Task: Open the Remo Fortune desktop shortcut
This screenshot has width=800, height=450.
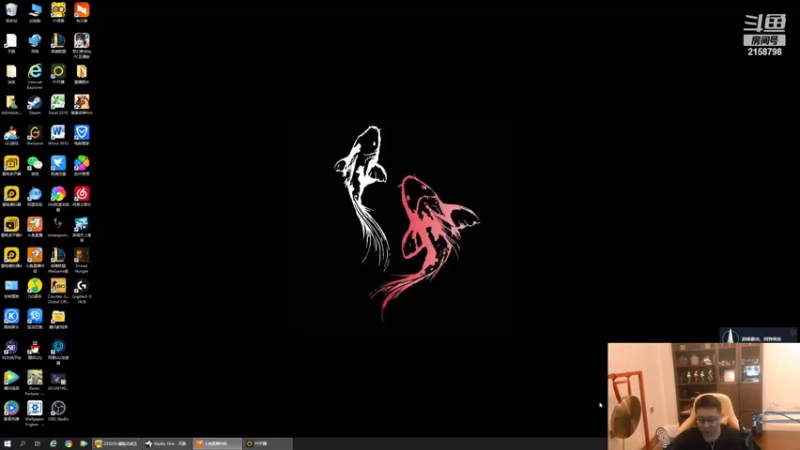Action: click(35, 382)
